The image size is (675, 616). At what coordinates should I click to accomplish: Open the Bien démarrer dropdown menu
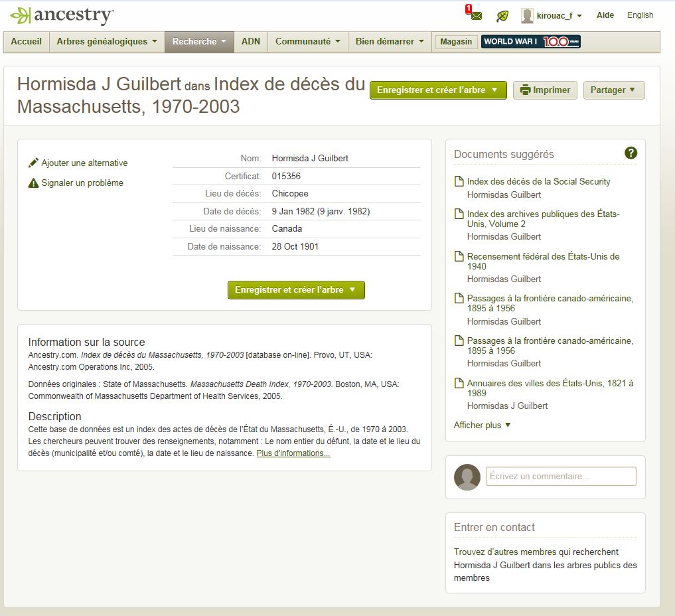(390, 42)
